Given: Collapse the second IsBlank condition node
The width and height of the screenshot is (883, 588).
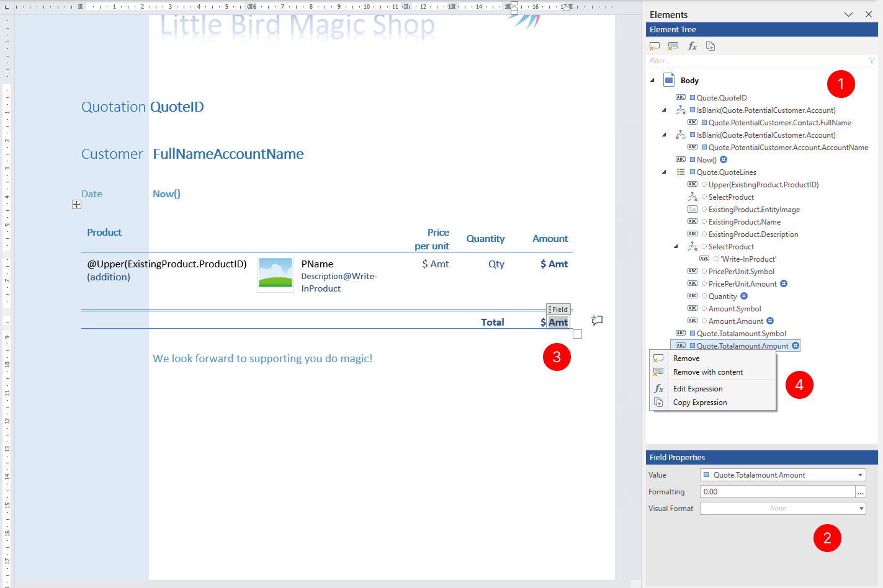Looking at the screenshot, I should click(x=664, y=135).
